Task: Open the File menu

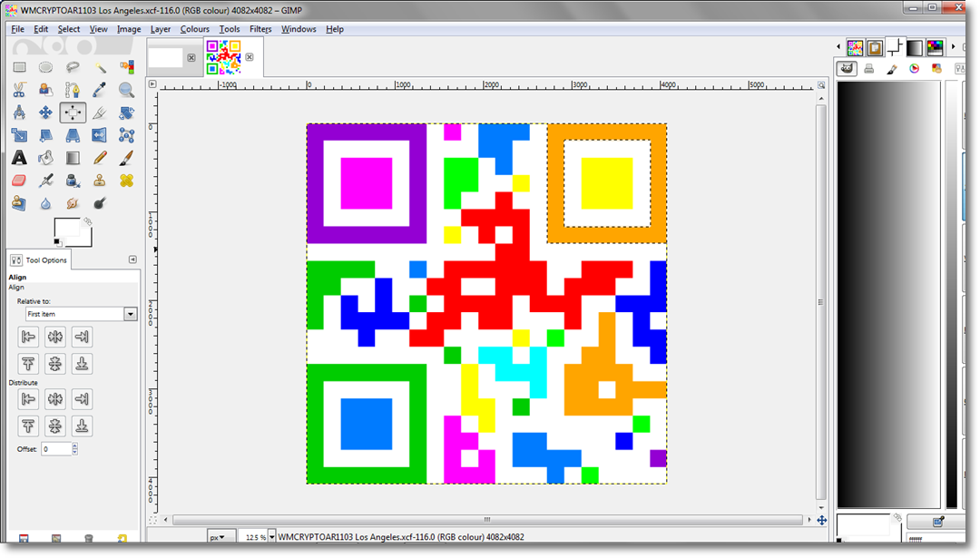Action: point(17,29)
